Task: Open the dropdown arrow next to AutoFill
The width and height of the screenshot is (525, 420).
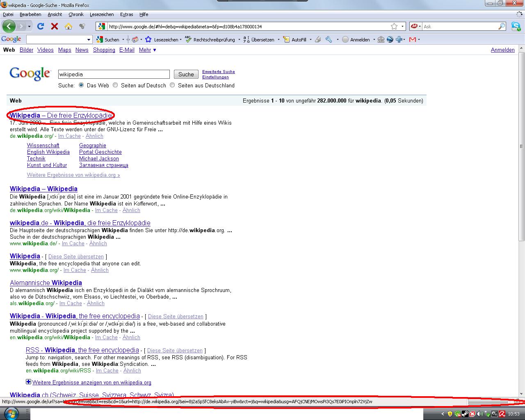Action: 310,39
